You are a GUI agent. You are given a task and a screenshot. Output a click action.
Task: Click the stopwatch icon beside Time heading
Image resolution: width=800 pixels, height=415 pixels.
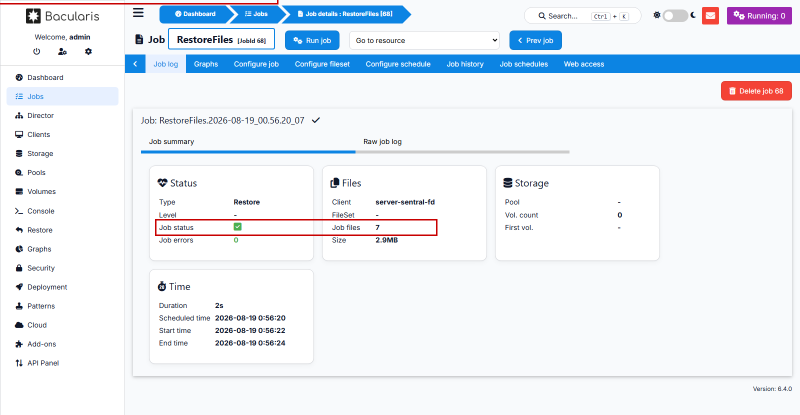point(162,286)
